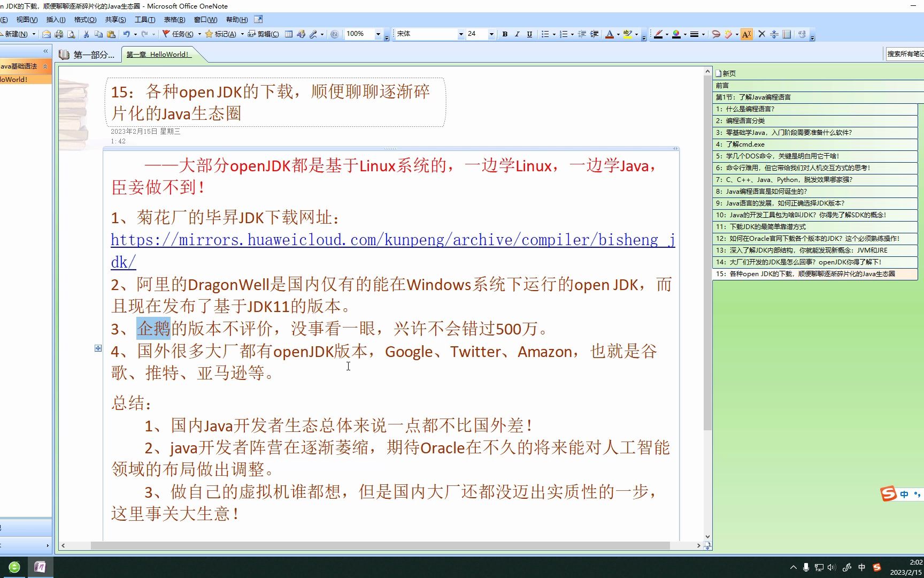Click the 标记(A) star tag button

[221, 34]
